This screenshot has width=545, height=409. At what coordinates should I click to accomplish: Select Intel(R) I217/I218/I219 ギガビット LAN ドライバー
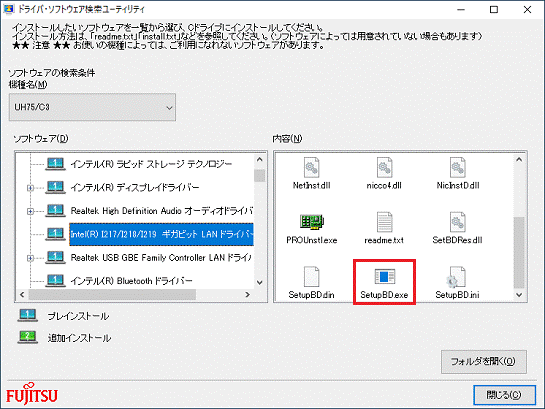(x=162, y=234)
